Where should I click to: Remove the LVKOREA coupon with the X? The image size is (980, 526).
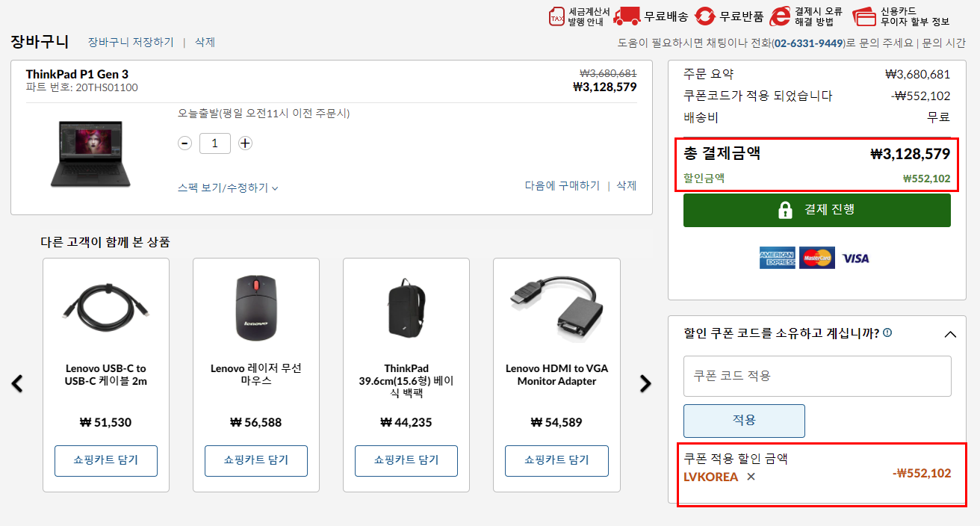point(751,477)
